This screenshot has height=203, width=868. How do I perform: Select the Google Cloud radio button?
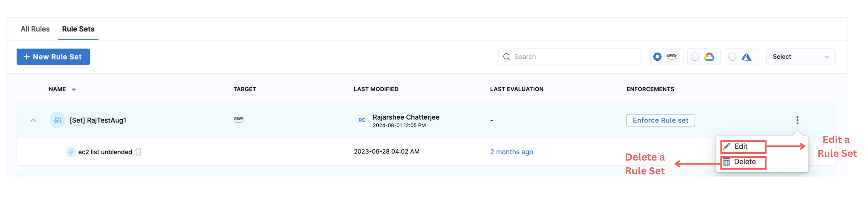(695, 57)
